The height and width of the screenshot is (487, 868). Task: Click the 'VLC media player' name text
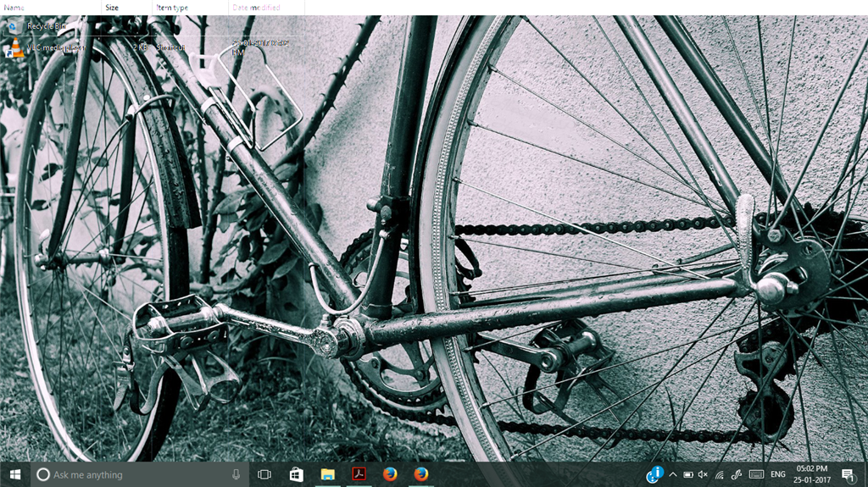[x=56, y=47]
